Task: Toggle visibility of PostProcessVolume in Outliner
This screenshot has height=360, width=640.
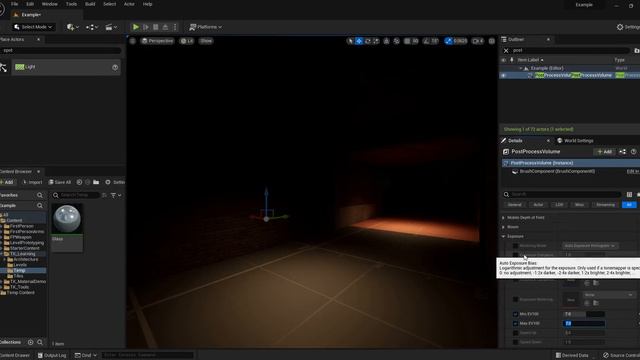Action: click(503, 76)
